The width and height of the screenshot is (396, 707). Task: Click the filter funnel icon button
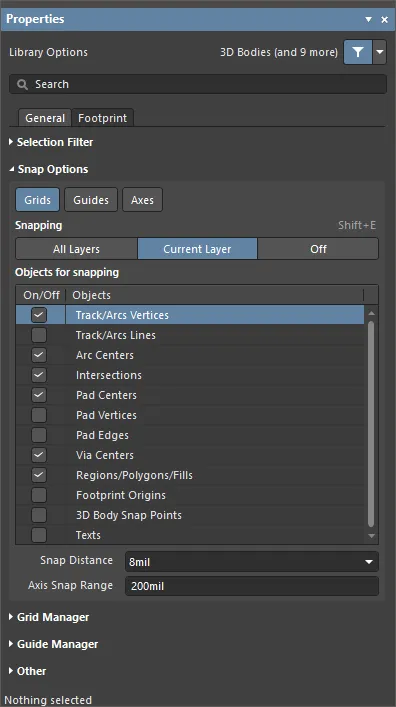358,52
